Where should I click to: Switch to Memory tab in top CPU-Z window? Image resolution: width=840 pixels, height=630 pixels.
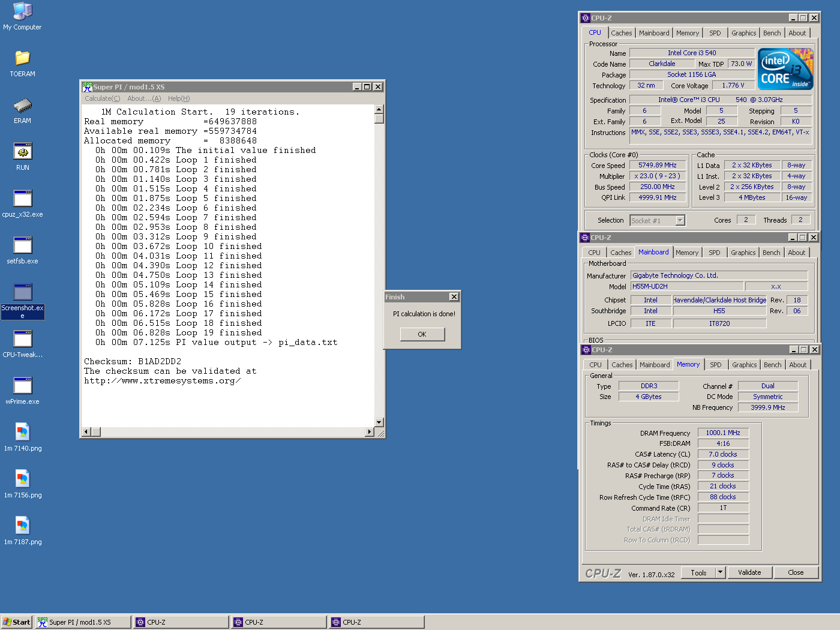(688, 33)
